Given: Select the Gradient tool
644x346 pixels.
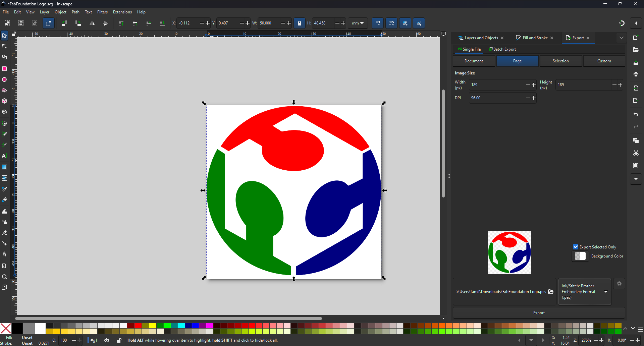Looking at the screenshot, I should coord(4,167).
